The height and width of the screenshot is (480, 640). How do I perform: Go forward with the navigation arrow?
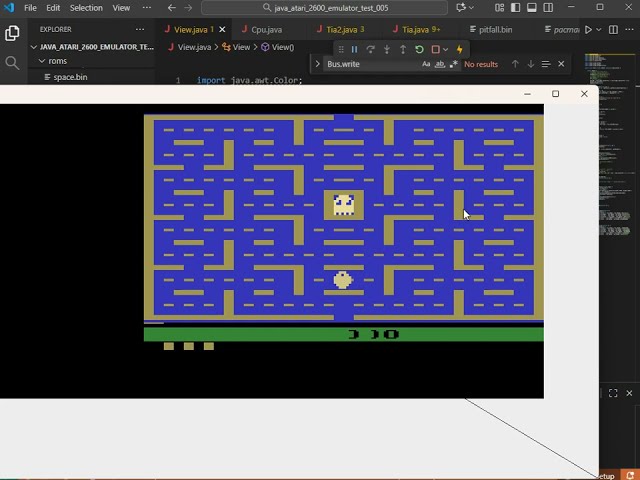click(188, 8)
